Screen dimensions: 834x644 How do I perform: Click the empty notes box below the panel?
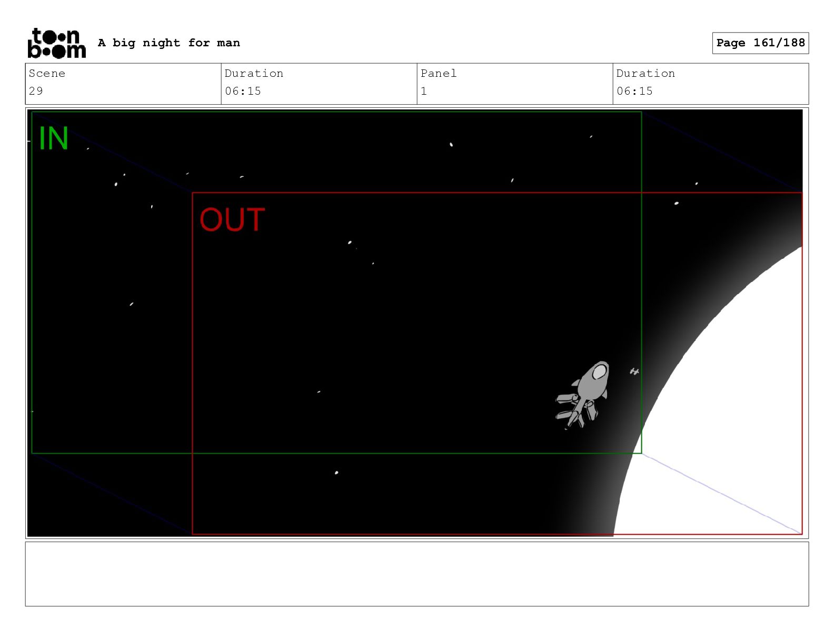point(417,574)
